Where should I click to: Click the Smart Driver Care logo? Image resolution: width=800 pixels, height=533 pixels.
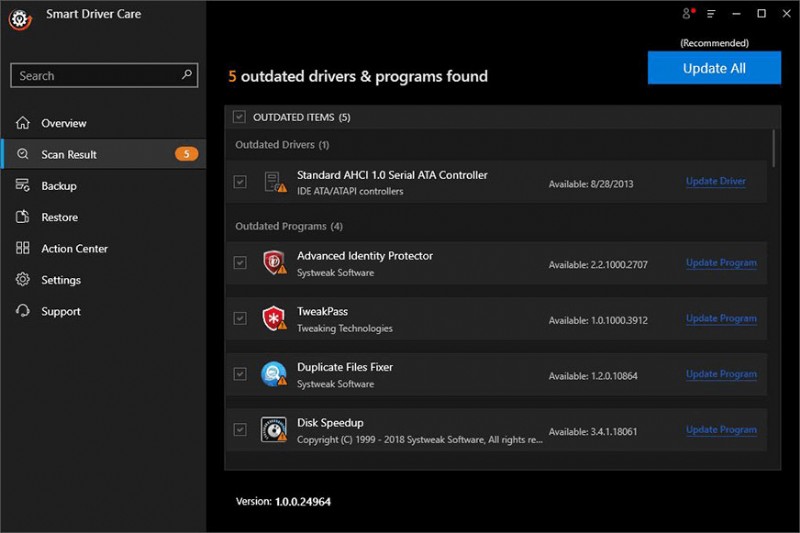tap(19, 17)
